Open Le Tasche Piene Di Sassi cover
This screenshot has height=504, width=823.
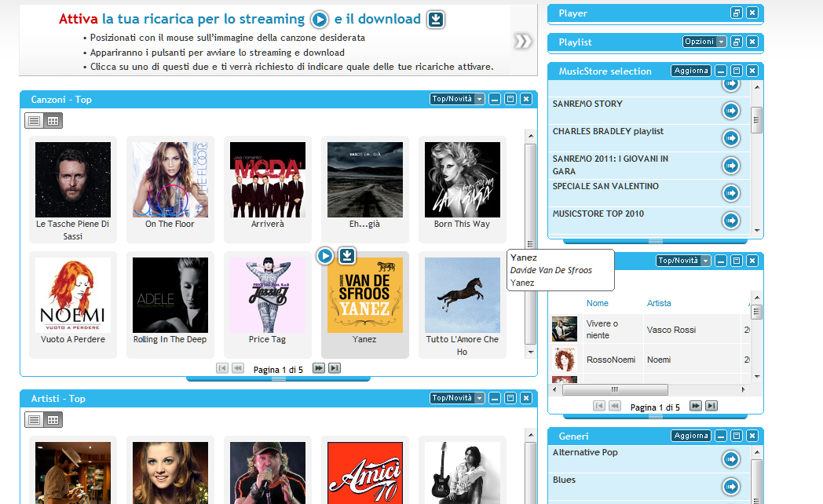click(73, 179)
